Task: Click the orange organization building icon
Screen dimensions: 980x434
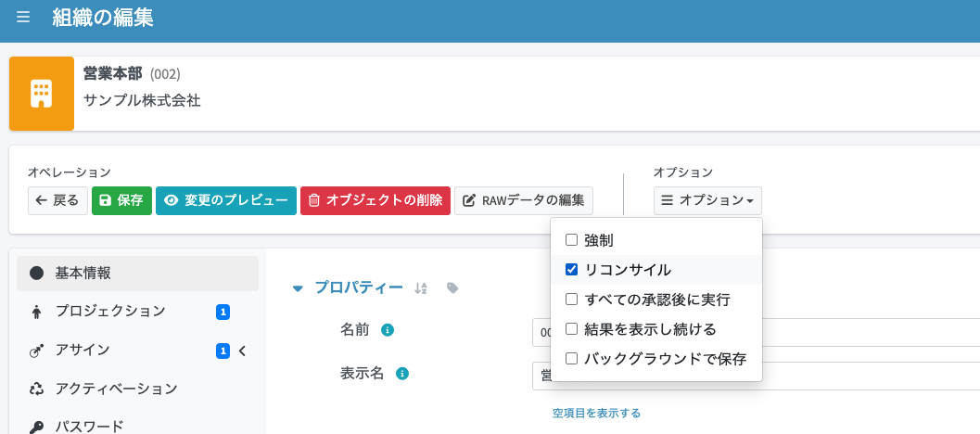Action: click(41, 94)
